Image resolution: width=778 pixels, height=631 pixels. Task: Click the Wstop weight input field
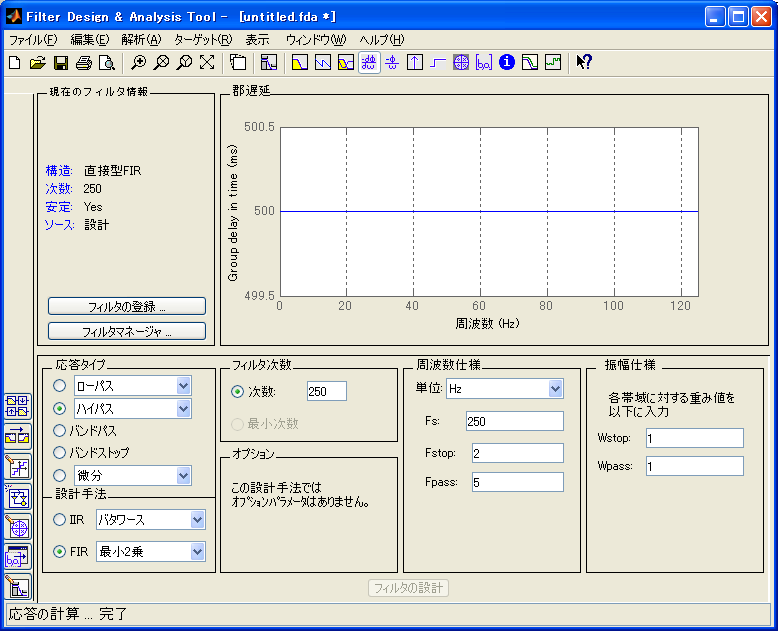[x=695, y=438]
